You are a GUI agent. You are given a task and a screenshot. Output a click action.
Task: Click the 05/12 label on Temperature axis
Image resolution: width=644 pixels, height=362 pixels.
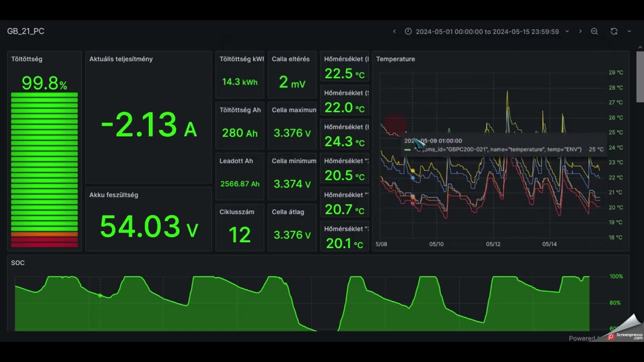(x=493, y=244)
